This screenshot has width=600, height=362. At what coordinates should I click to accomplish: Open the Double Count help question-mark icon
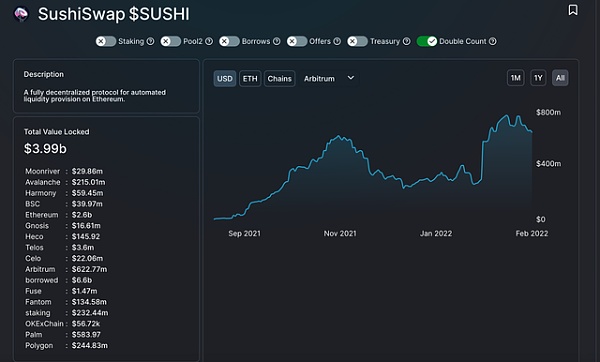pyautogui.click(x=493, y=41)
